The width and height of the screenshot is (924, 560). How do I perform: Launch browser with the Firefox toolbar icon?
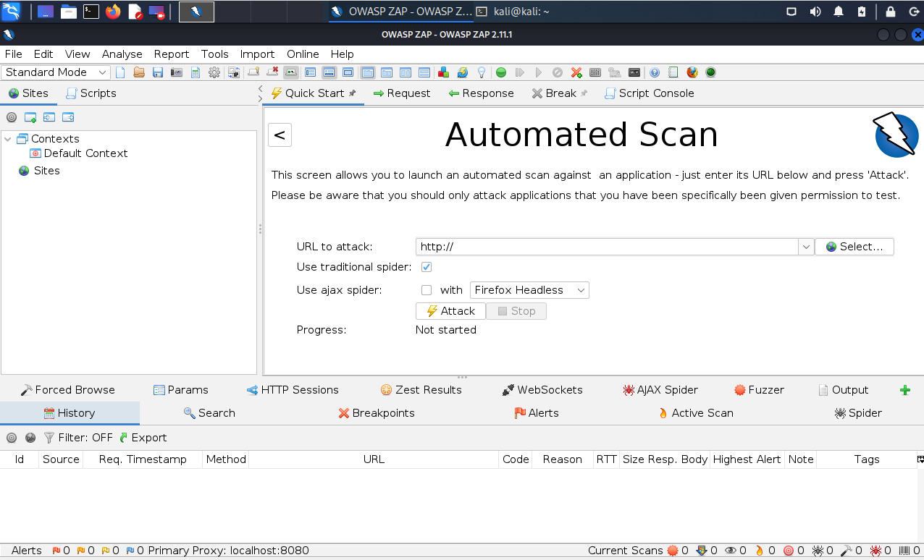(x=692, y=72)
